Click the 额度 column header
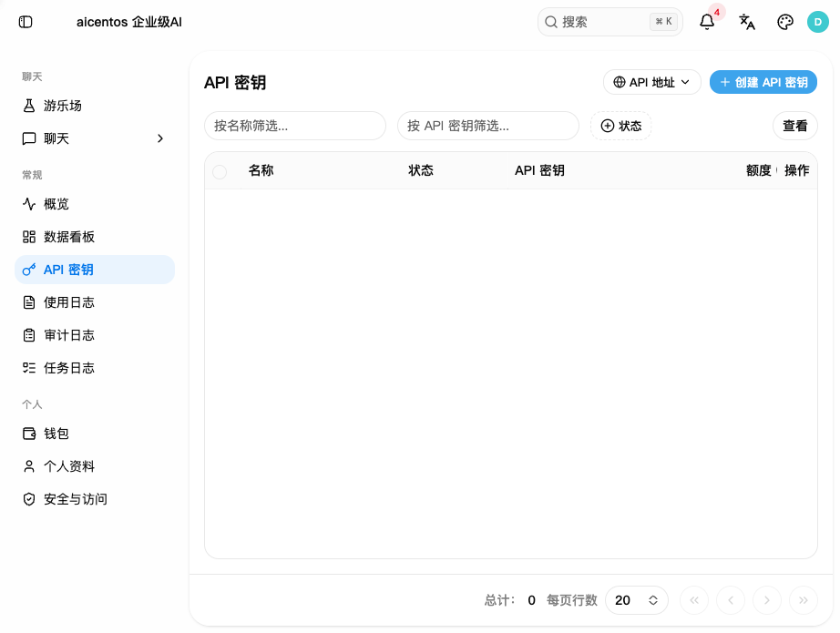The image size is (840, 633). (758, 171)
